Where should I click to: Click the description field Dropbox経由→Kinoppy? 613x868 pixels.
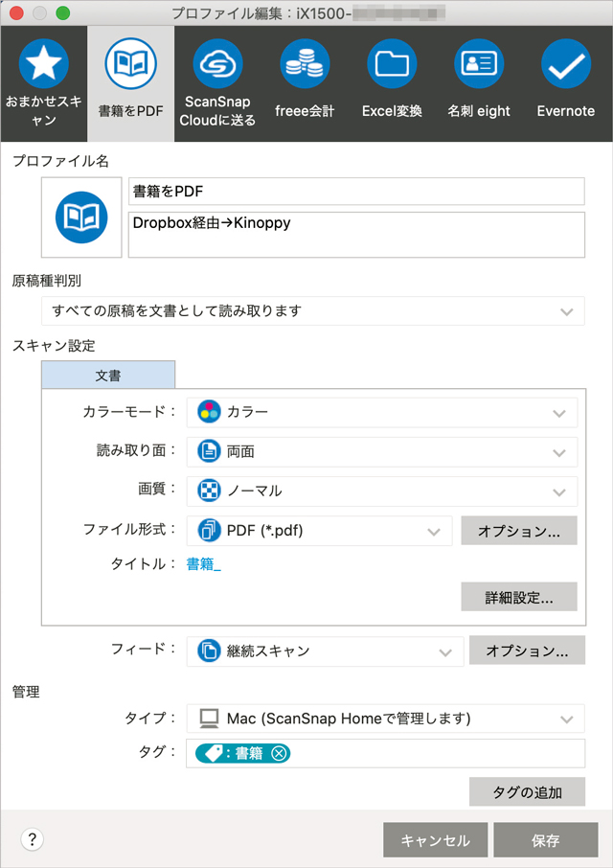pyautogui.click(x=356, y=235)
